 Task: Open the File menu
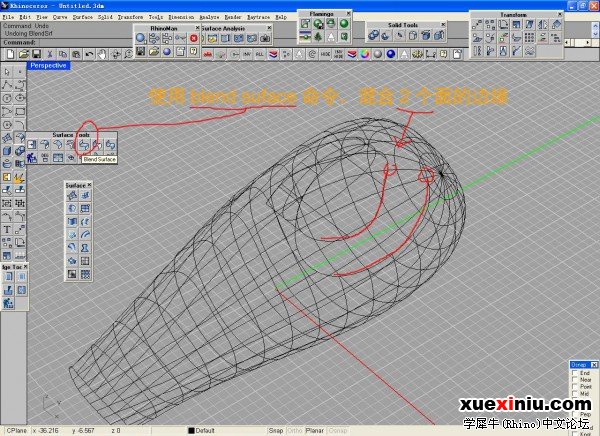point(8,17)
